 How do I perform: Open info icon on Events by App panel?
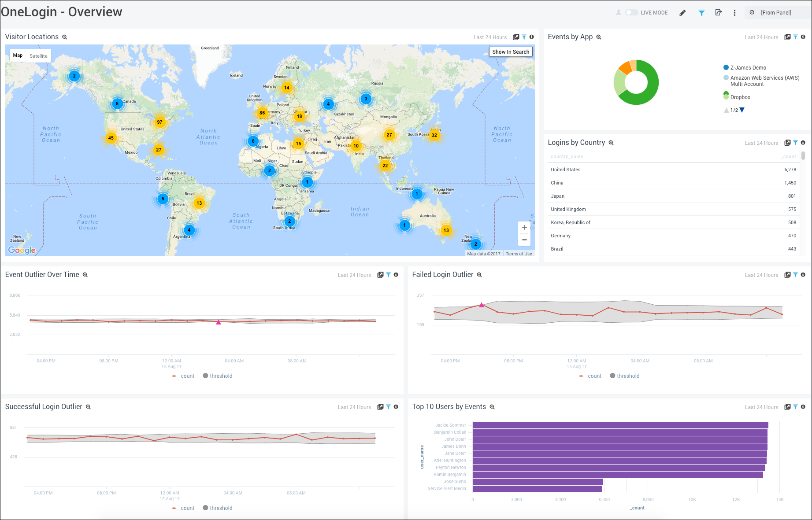click(x=803, y=37)
